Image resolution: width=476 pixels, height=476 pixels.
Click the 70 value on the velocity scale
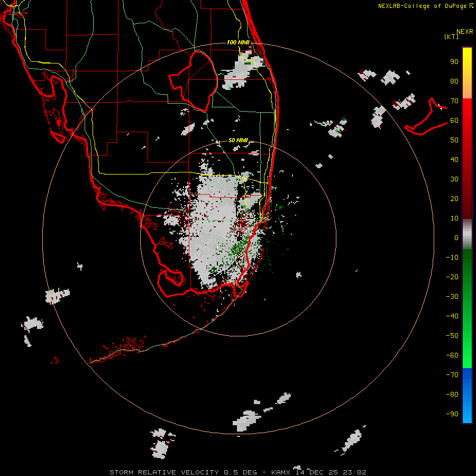(x=454, y=101)
